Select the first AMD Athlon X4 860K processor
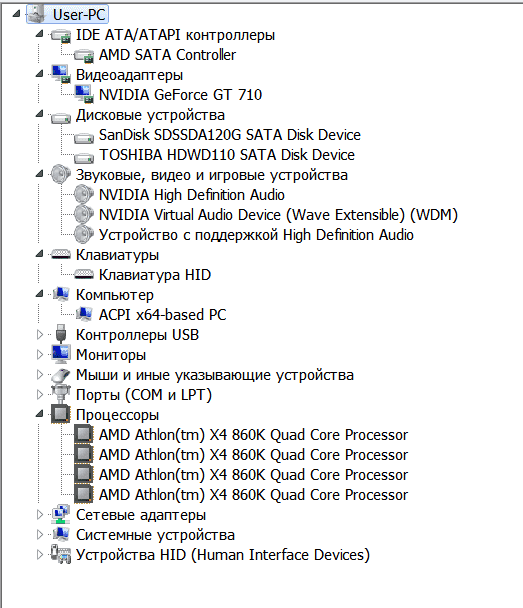 [253, 435]
